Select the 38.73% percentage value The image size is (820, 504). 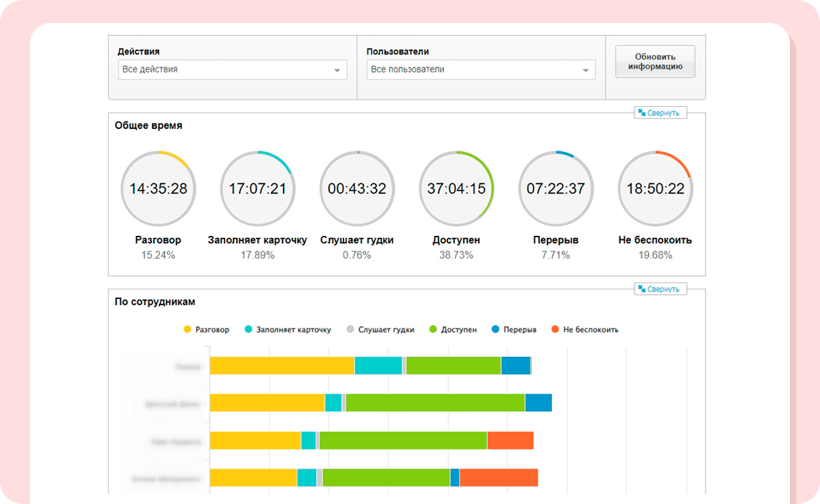coord(456,255)
